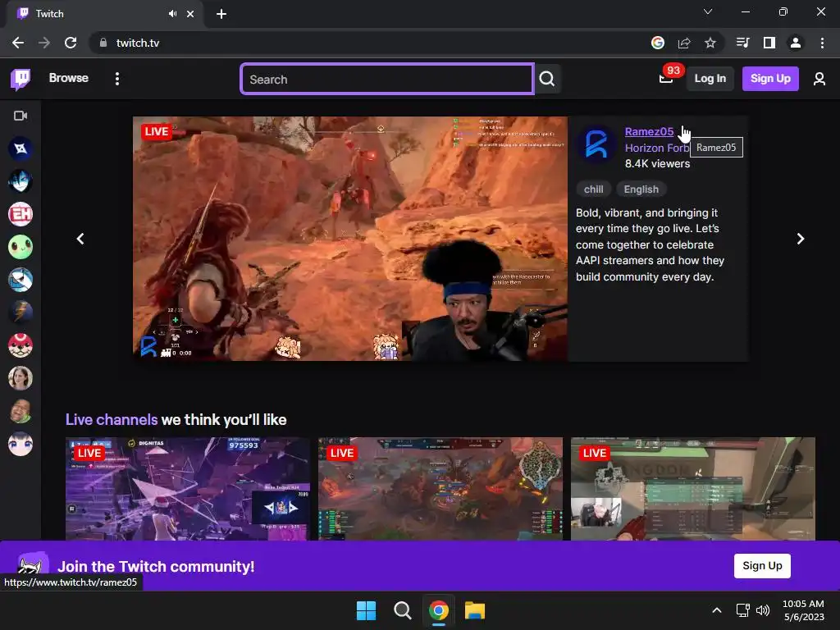Viewport: 840px width, 630px height.
Task: Open the clock showing 10:05 AM
Action: tap(804, 610)
